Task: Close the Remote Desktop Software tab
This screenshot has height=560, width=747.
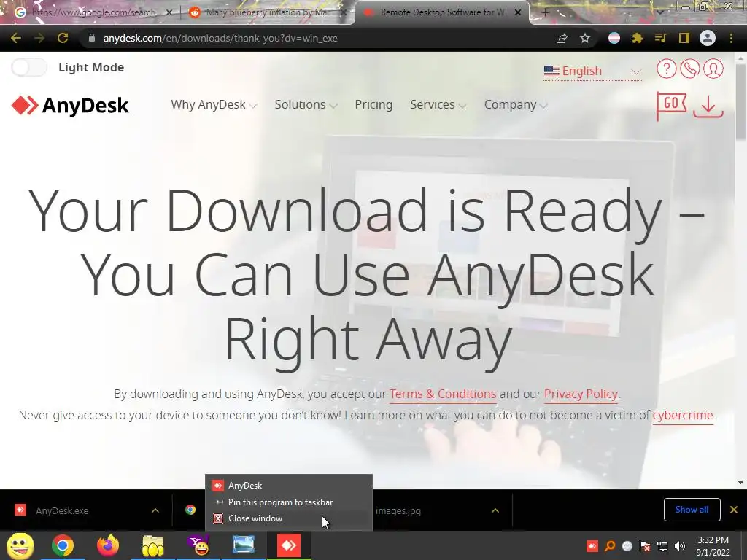Action: click(x=518, y=12)
